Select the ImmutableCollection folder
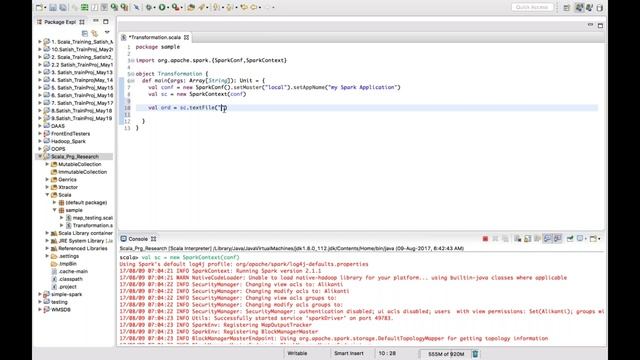 pos(79,172)
